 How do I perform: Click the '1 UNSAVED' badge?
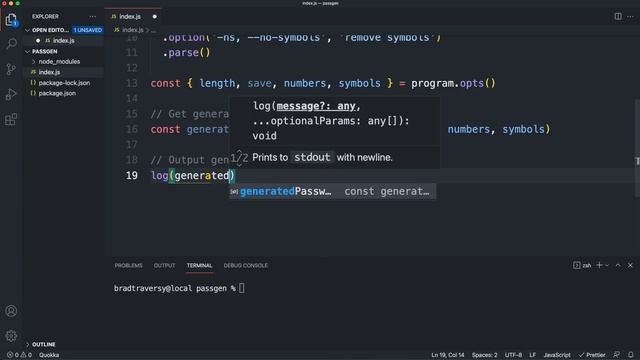(x=88, y=30)
